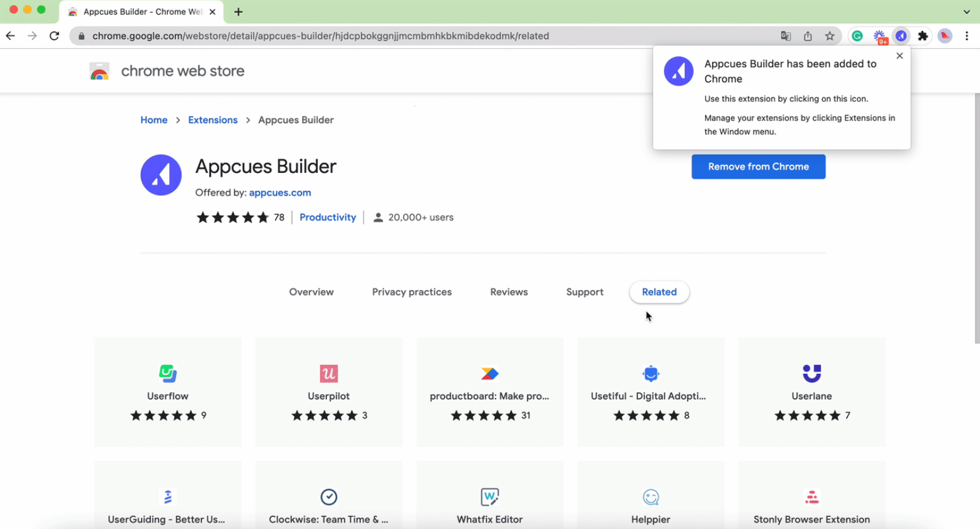Image resolution: width=980 pixels, height=529 pixels.
Task: Select the Related tab
Action: [659, 292]
